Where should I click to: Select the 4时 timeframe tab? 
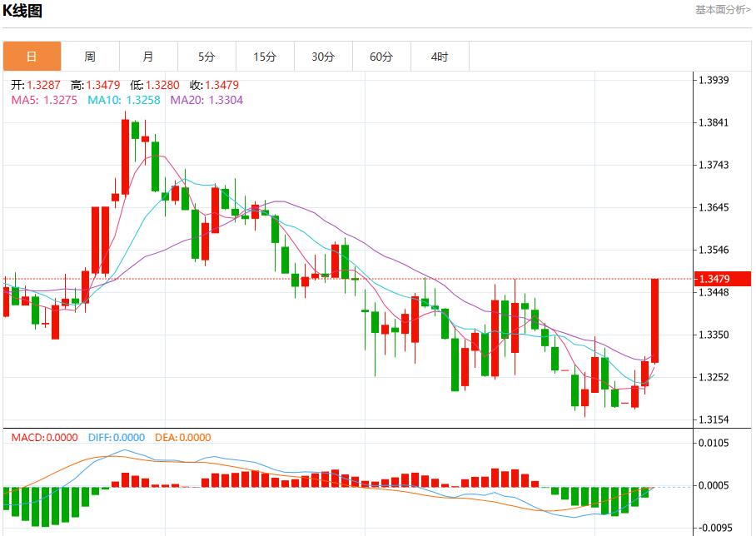[440, 57]
